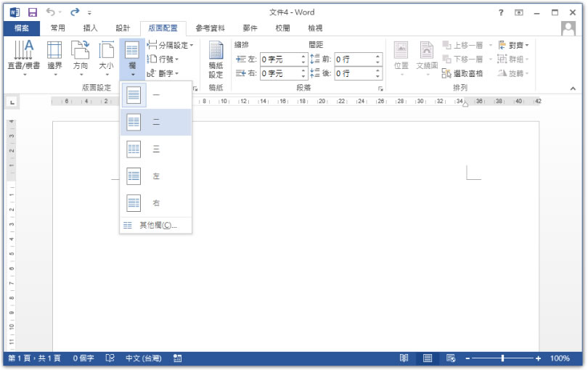This screenshot has width=588, height=370.
Task: Redo the last action
Action: click(75, 12)
